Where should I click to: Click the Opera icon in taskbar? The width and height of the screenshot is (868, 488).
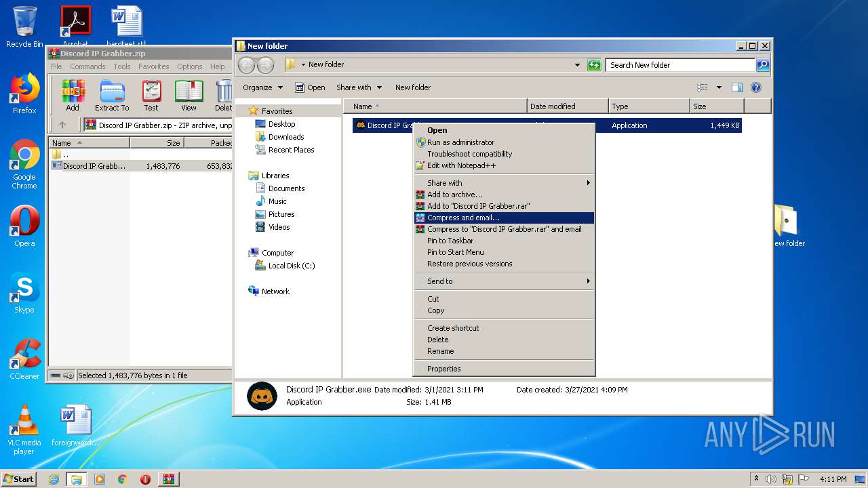(145, 479)
